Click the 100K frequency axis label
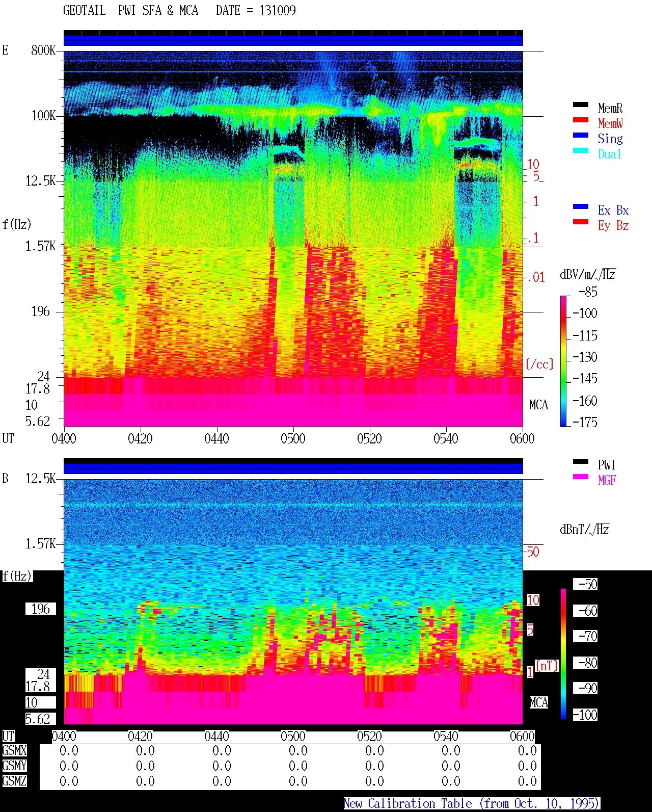 point(43,116)
